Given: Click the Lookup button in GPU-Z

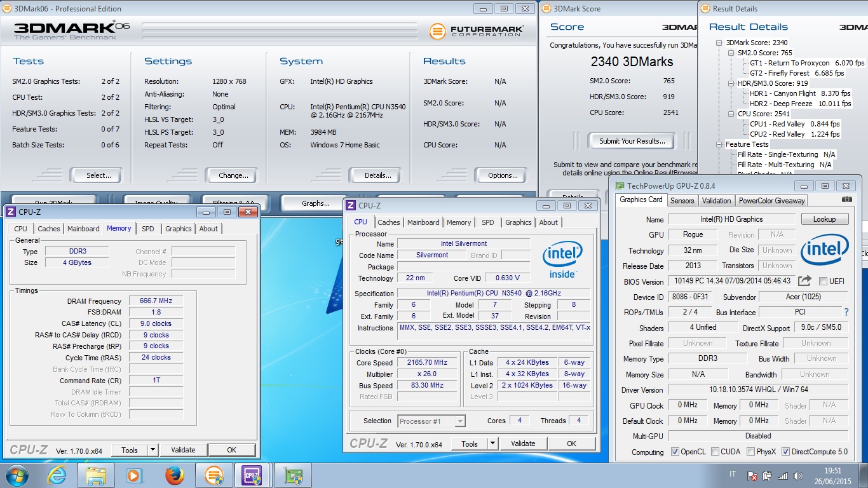Looking at the screenshot, I should click(x=824, y=219).
